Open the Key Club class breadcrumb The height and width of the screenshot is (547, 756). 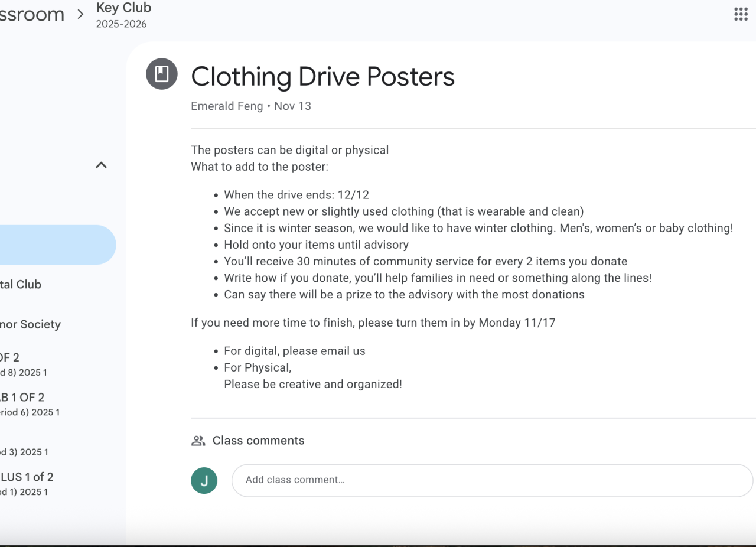[x=123, y=8]
